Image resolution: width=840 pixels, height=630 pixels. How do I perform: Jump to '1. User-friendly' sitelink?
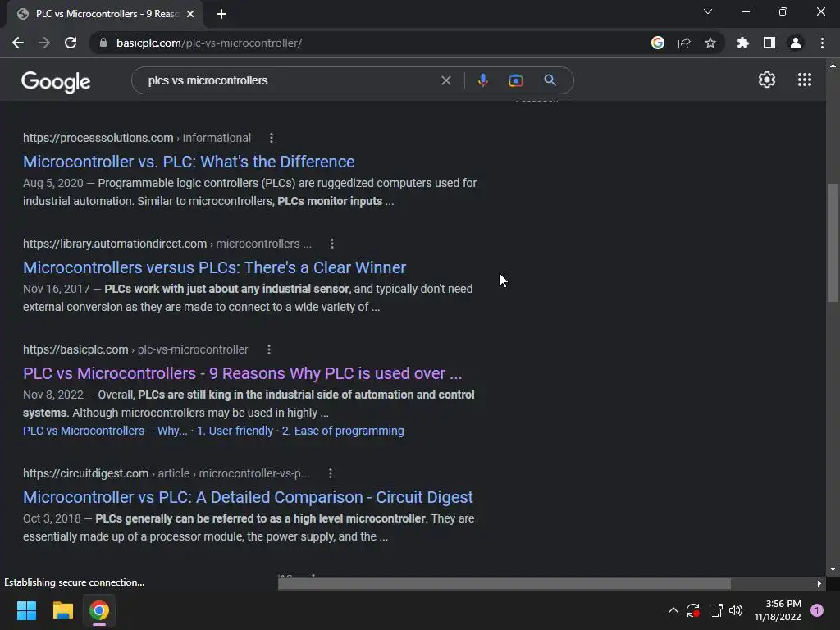click(x=235, y=431)
